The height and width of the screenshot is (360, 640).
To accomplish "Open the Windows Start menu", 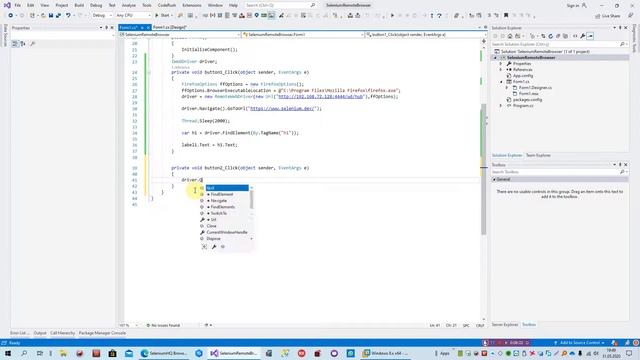I will 8,353.
